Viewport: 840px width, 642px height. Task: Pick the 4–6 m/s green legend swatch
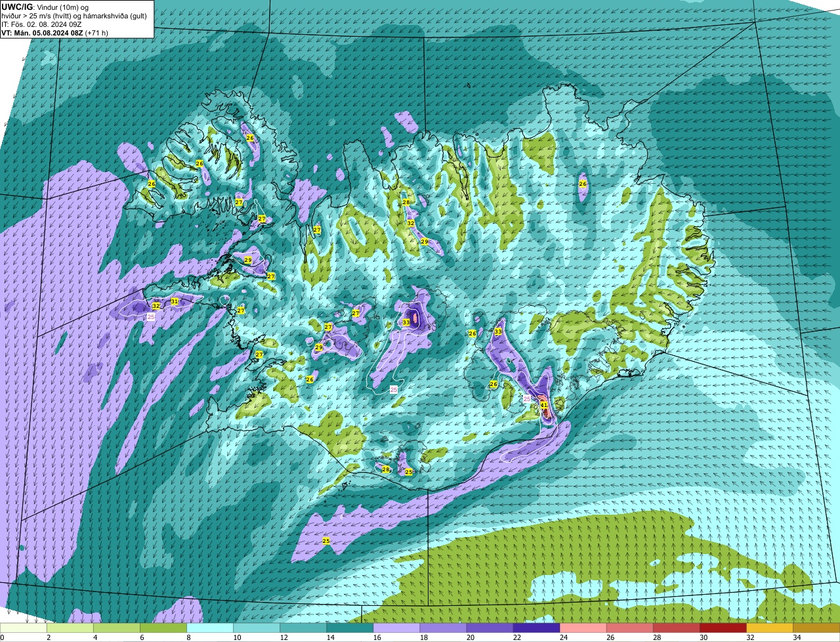[x=117, y=628]
